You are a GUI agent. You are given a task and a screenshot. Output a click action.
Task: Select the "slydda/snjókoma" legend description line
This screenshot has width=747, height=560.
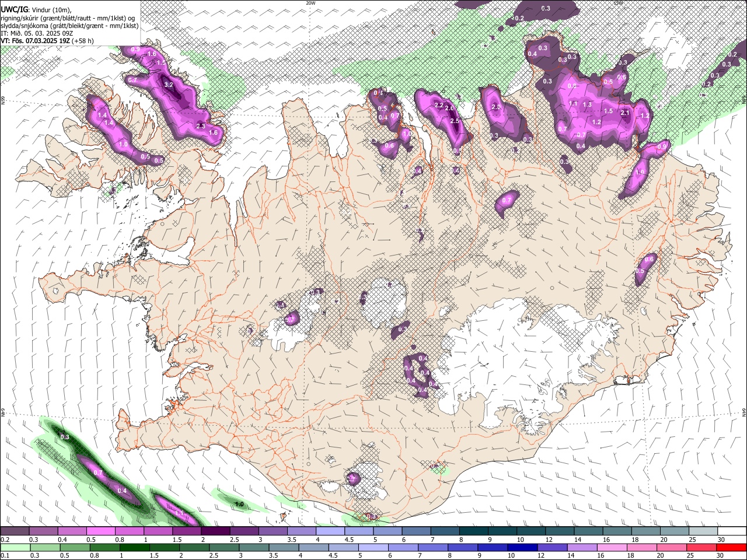(x=69, y=26)
